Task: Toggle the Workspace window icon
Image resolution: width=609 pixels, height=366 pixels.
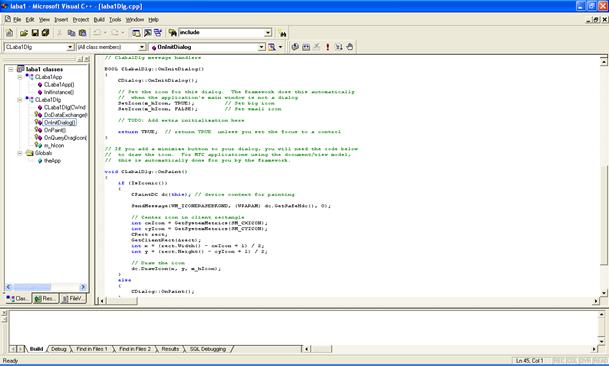Action: pos(136,33)
